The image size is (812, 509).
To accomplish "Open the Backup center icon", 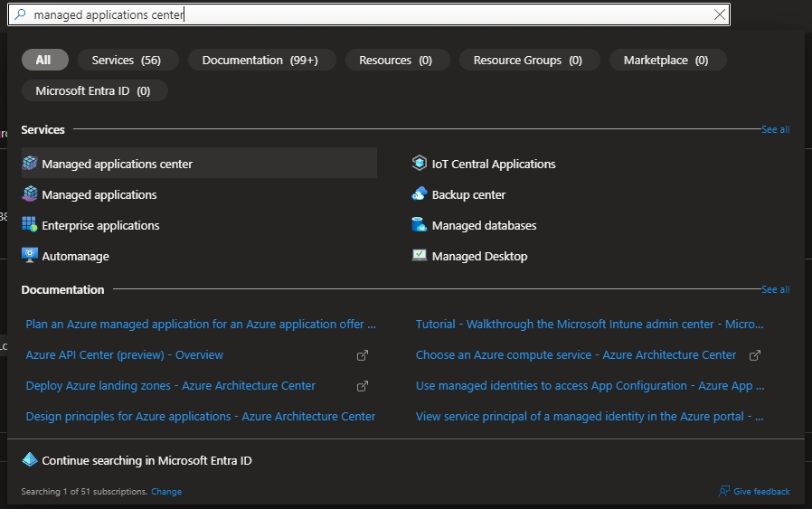I will tap(420, 194).
